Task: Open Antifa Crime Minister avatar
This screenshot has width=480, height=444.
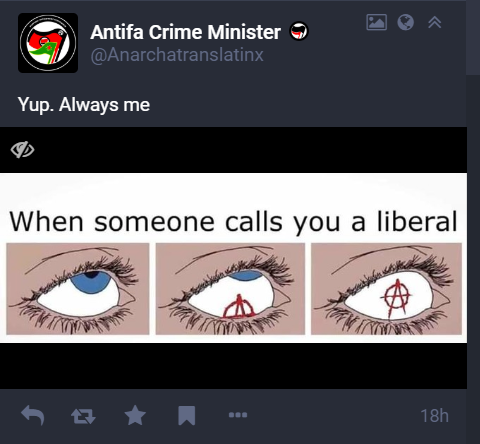Action: click(48, 43)
